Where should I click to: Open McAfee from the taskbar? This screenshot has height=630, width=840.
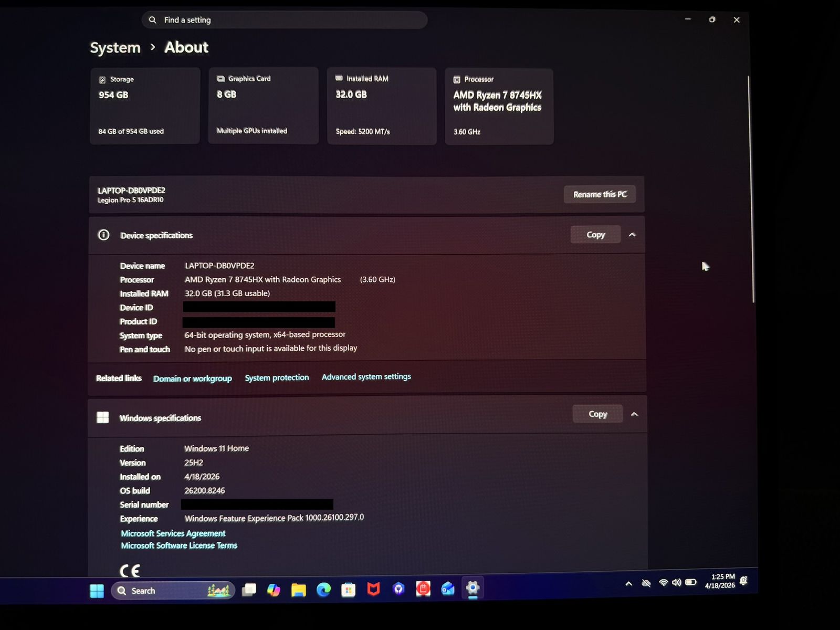coord(373,590)
